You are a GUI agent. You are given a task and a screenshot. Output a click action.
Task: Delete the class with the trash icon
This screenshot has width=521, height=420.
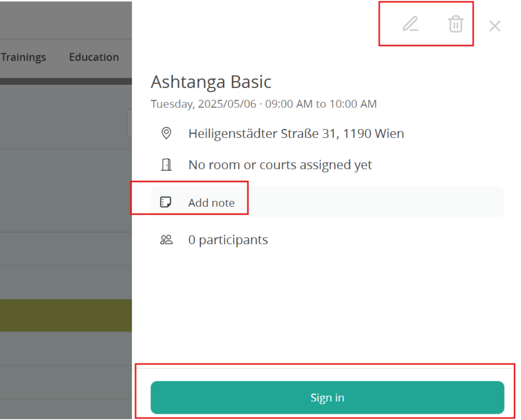click(x=455, y=24)
